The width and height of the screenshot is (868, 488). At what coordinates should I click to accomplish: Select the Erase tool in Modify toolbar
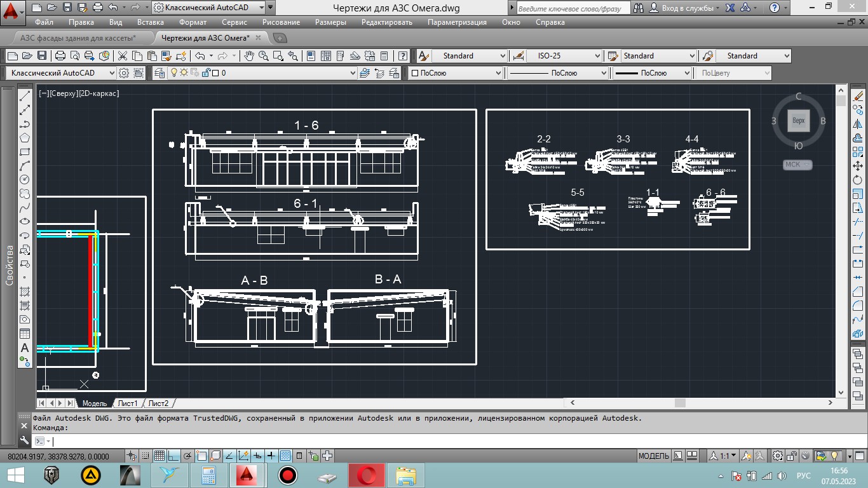pos(858,96)
